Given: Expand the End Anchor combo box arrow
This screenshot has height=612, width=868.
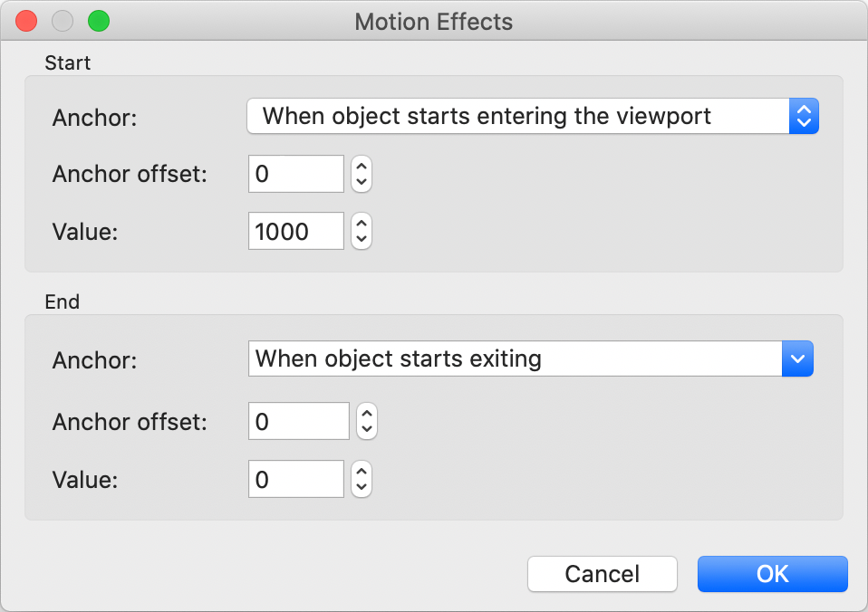Looking at the screenshot, I should (x=797, y=359).
